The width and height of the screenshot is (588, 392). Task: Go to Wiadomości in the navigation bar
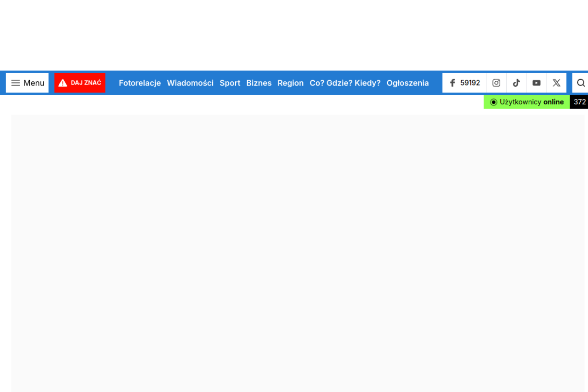pyautogui.click(x=190, y=83)
